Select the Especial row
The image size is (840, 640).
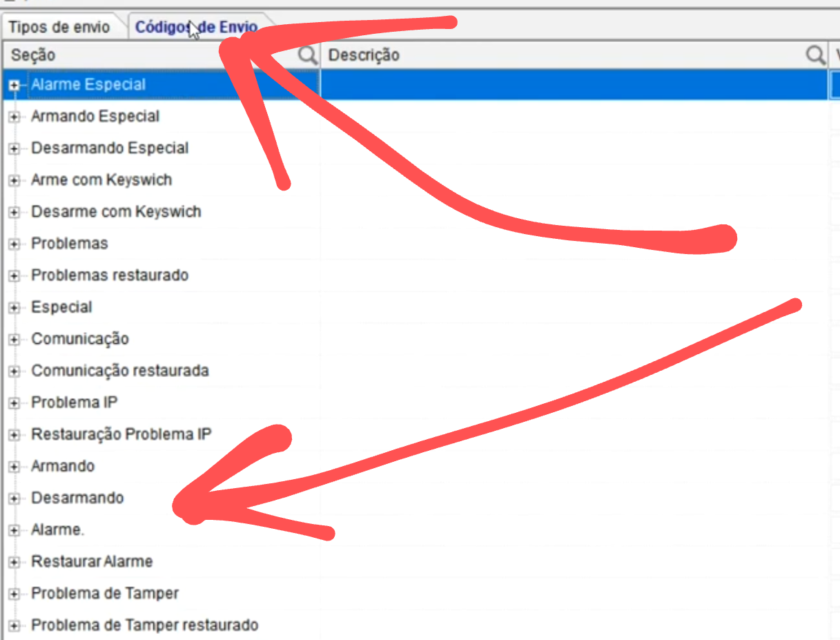coord(61,307)
